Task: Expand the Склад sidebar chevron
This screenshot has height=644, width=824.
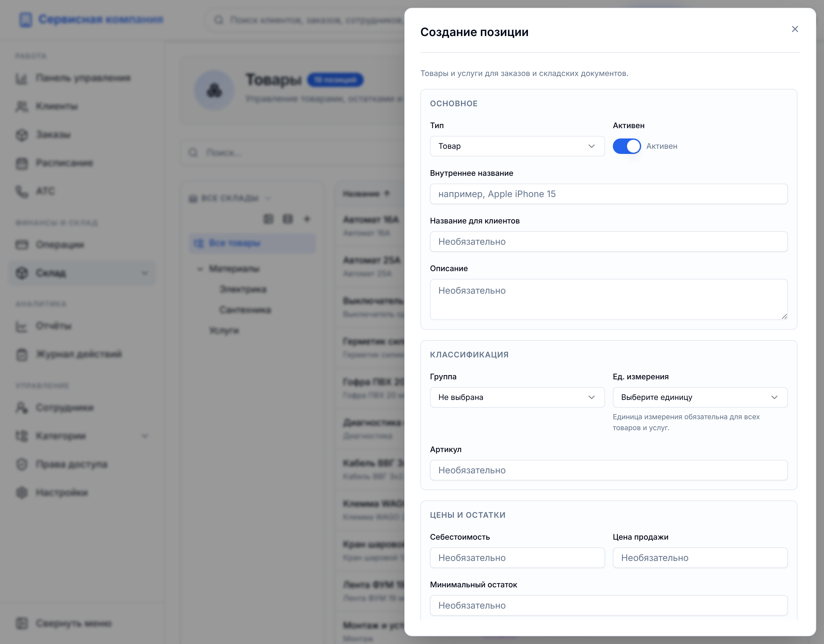Action: pyautogui.click(x=145, y=273)
